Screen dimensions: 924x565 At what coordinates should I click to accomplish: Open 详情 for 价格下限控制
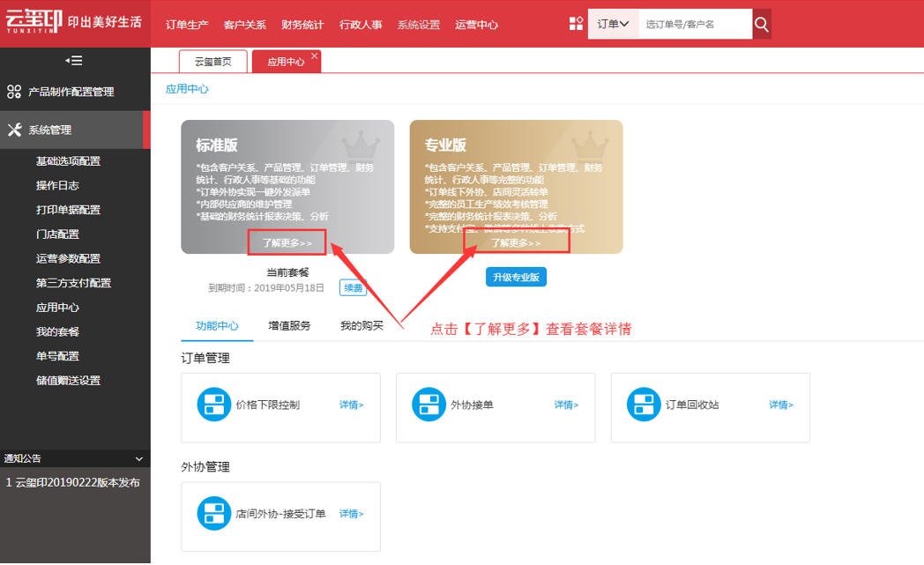[x=351, y=405]
